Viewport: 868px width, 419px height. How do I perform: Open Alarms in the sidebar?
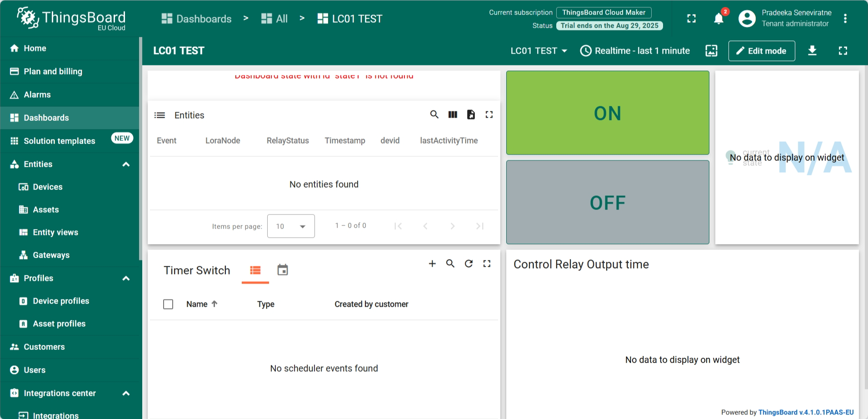[70, 95]
